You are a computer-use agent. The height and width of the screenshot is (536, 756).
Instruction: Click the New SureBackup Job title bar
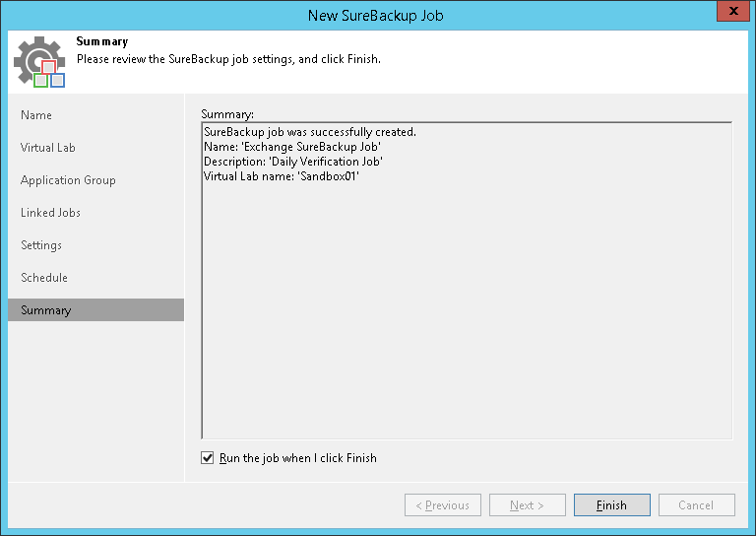376,16
